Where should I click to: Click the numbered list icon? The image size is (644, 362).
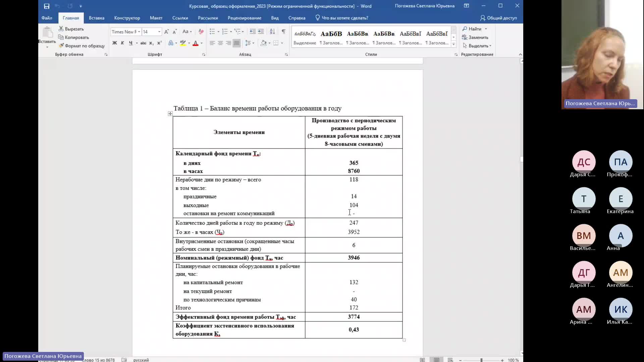tap(225, 32)
